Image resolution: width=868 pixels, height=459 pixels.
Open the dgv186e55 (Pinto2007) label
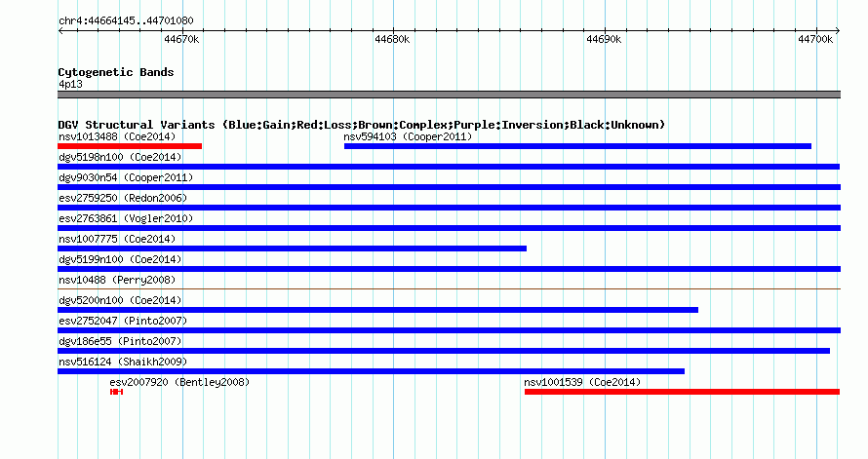pyautogui.click(x=120, y=341)
